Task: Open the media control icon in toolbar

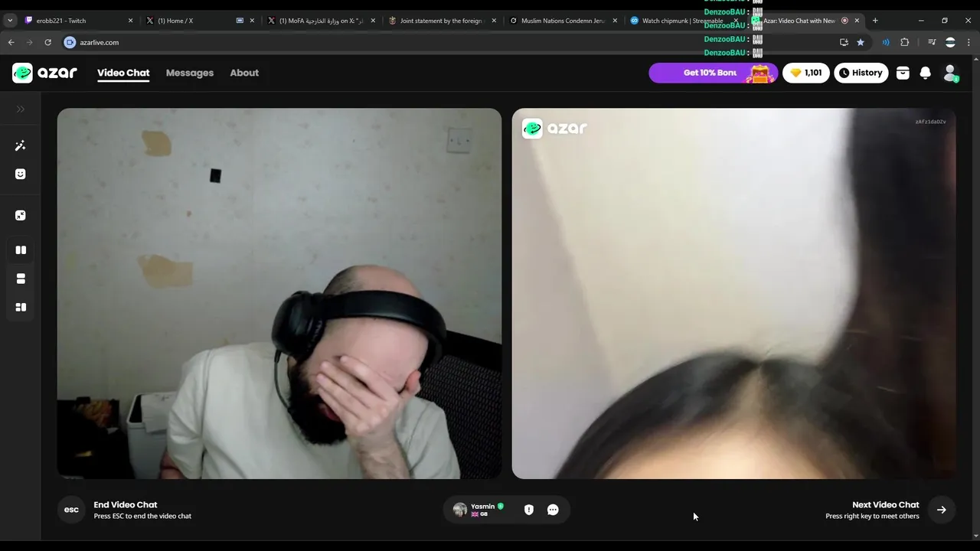Action: [932, 42]
